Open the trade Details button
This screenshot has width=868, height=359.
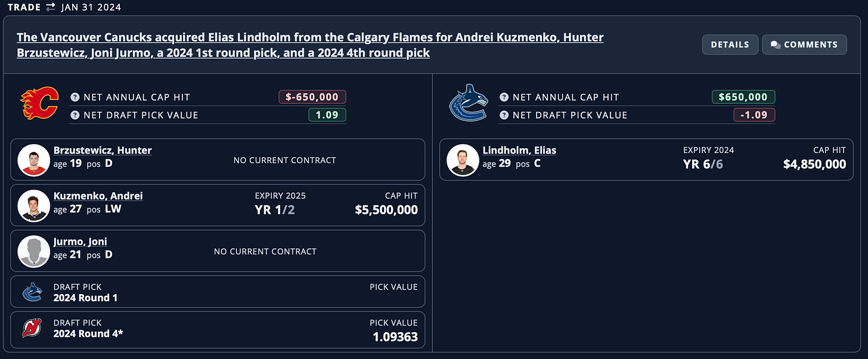click(x=730, y=45)
